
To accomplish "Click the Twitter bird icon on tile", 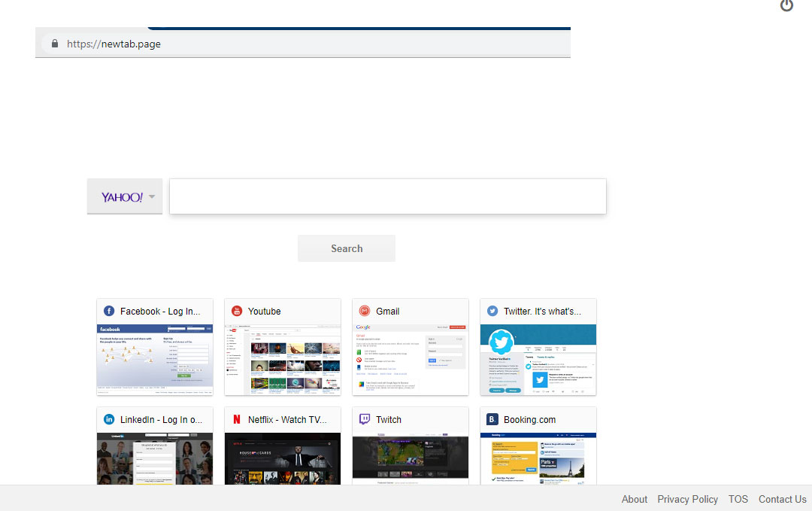I will [x=492, y=312].
